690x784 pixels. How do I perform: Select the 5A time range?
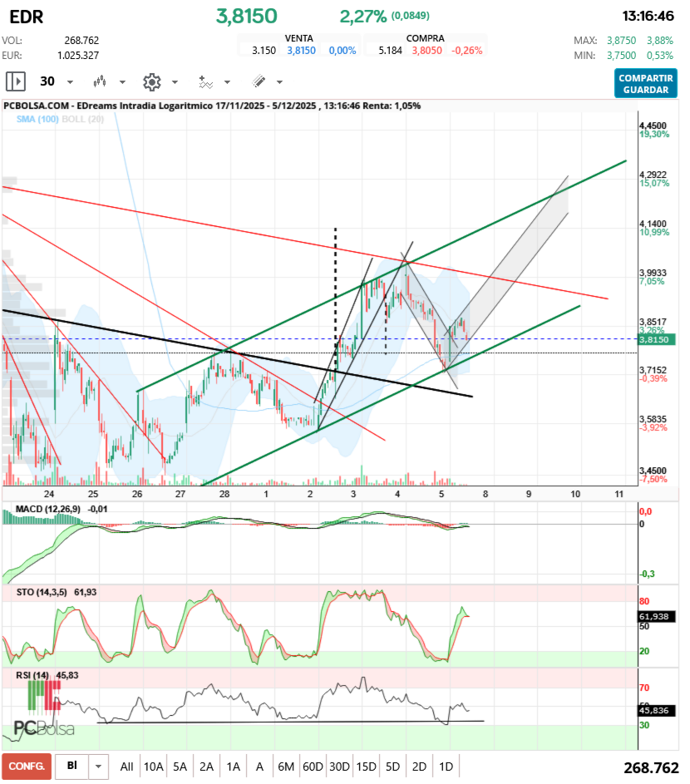[x=180, y=767]
